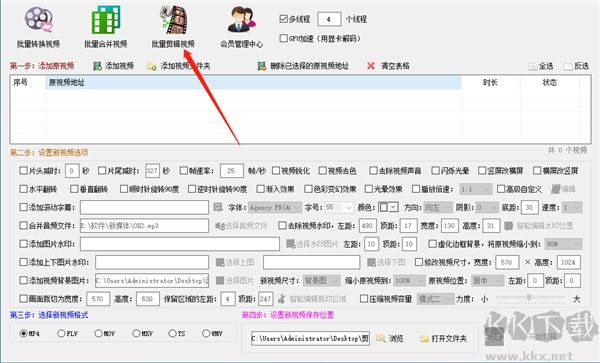Click the 序号 column header
600x363 pixels.
[x=27, y=82]
